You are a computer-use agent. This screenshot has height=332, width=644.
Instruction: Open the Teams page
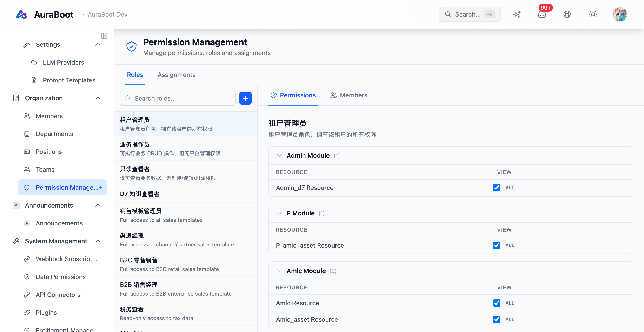point(63,170)
